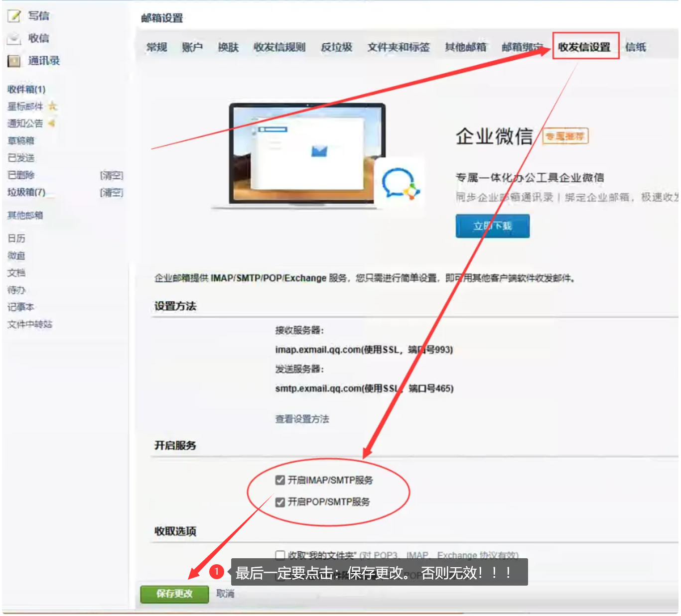
Task: Switch to the 其他邮箱 settings tab
Action: coord(466,47)
